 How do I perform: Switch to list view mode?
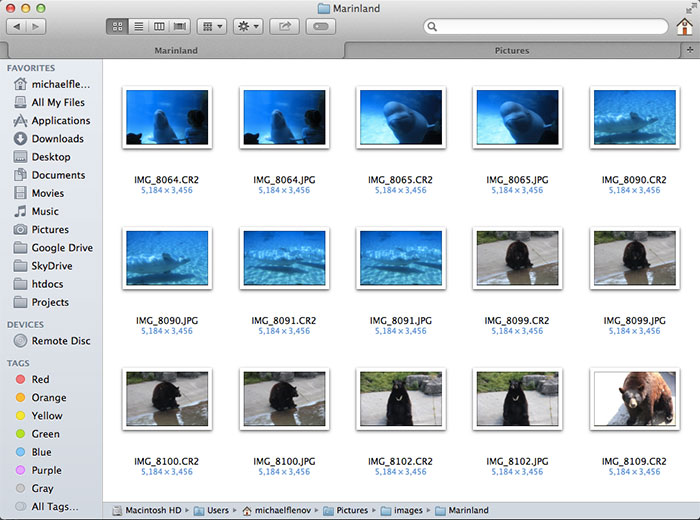point(139,27)
